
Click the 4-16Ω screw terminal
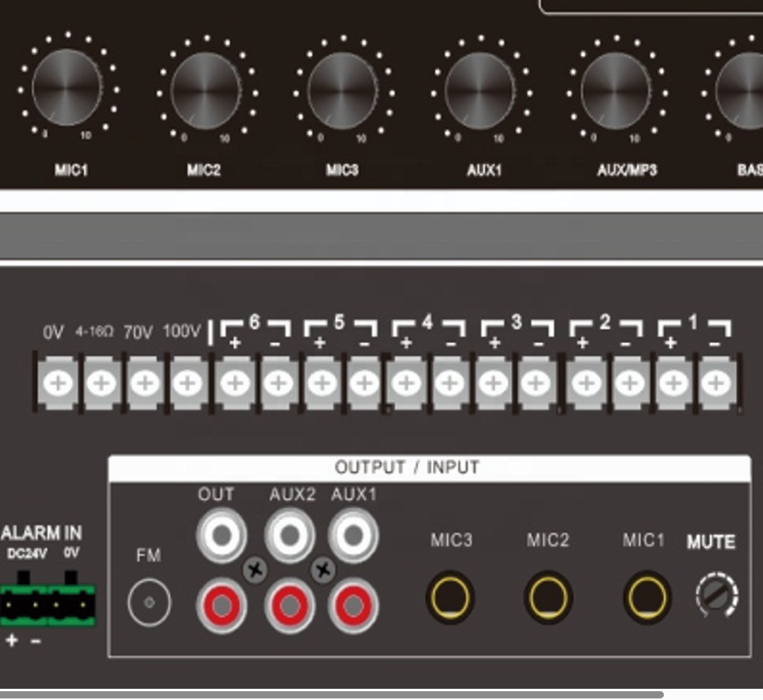(x=101, y=384)
